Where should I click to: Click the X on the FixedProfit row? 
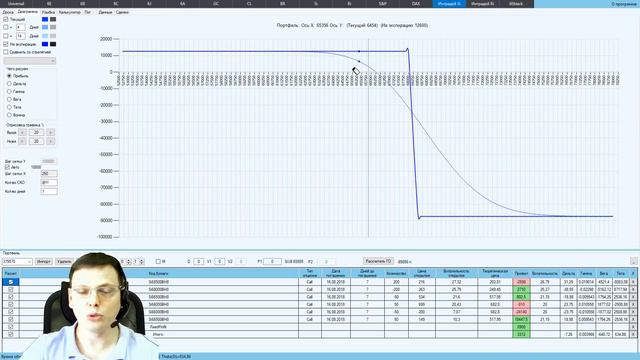coord(633,327)
